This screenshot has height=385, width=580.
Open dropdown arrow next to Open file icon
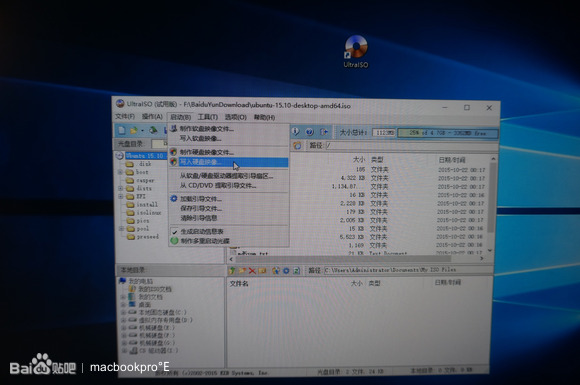tap(142, 131)
